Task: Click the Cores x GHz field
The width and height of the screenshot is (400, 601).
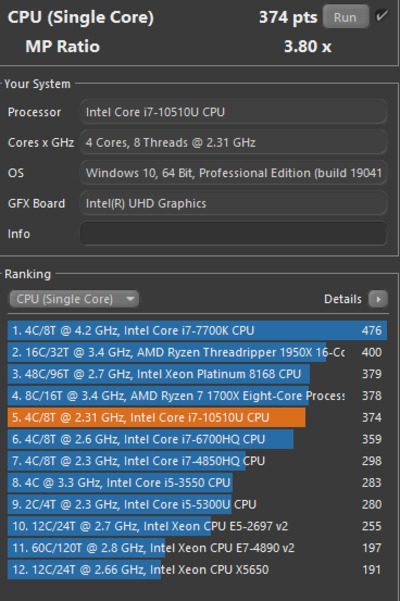Action: (x=233, y=143)
